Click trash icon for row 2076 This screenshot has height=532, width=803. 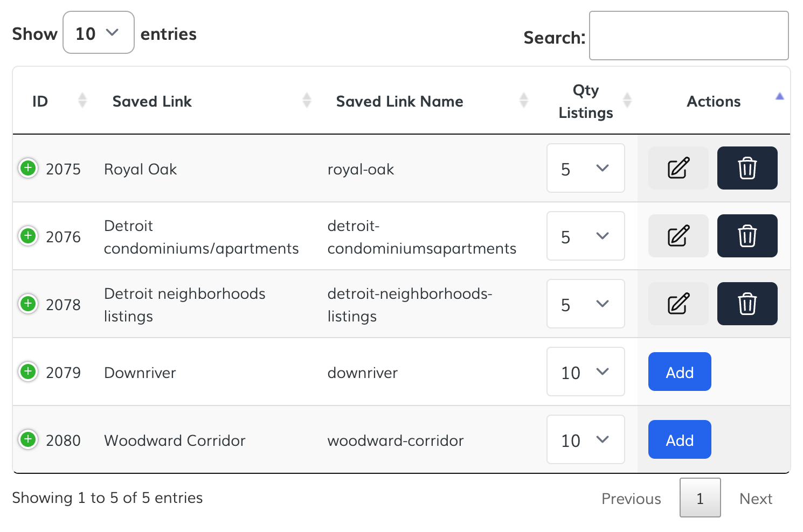pos(747,236)
